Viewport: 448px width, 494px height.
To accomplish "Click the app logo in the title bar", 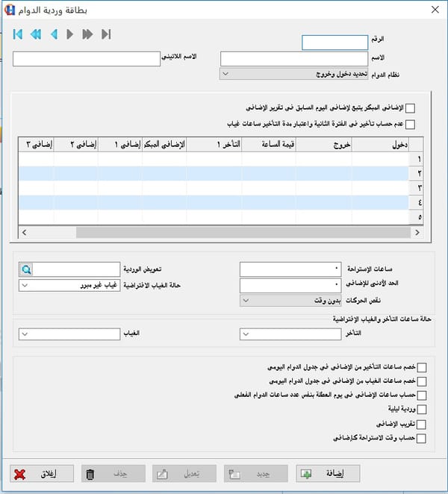I will [x=10, y=10].
